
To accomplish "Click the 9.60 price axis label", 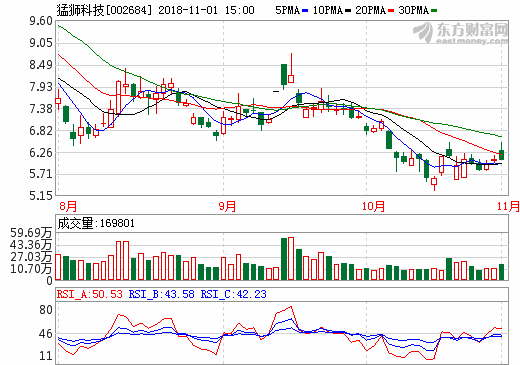I will (41, 21).
